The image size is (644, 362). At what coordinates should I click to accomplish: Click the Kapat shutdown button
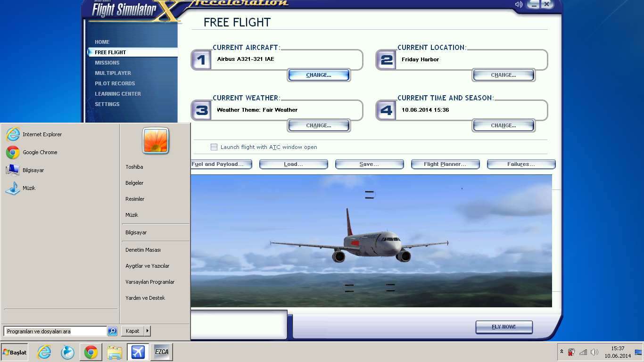point(132,331)
